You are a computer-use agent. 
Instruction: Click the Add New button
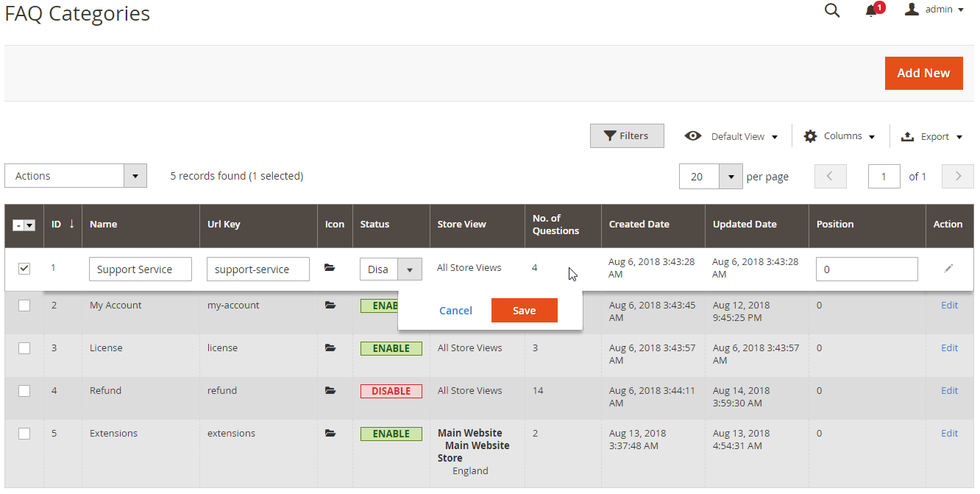923,73
